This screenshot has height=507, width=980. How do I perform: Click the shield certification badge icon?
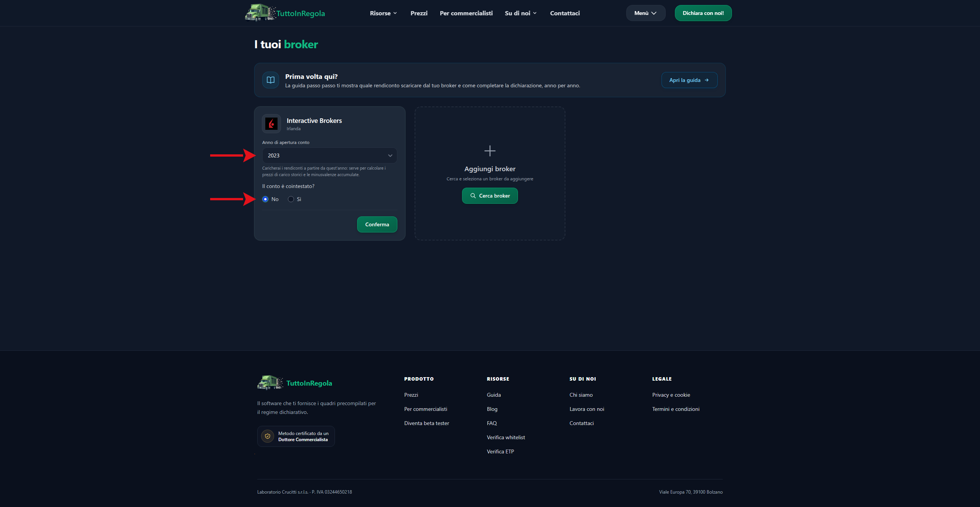click(x=268, y=436)
